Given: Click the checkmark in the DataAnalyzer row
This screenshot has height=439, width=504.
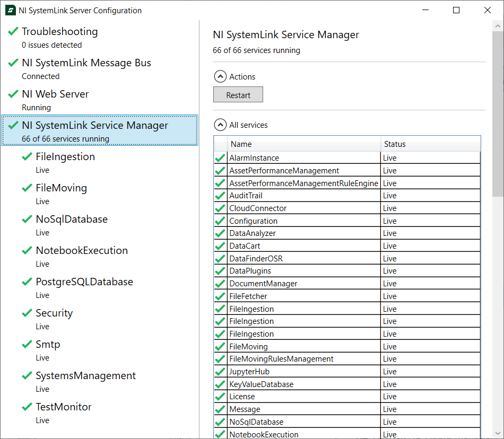Looking at the screenshot, I should 220,233.
